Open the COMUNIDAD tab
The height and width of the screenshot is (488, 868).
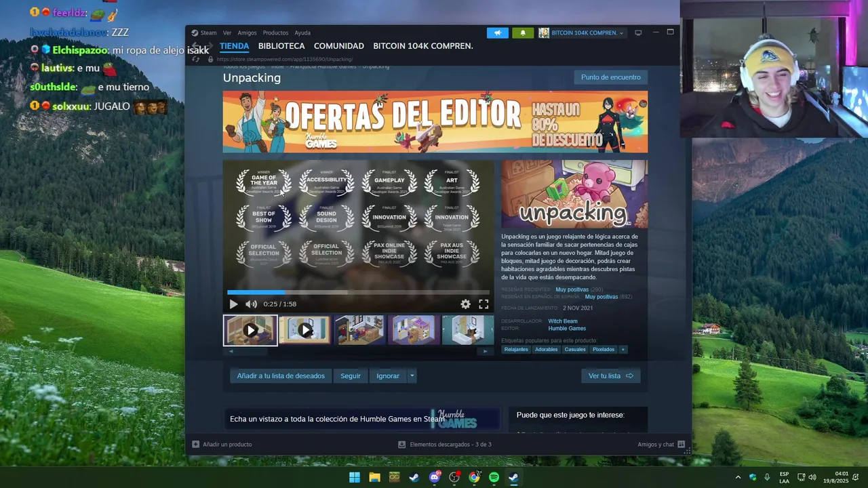pyautogui.click(x=339, y=46)
